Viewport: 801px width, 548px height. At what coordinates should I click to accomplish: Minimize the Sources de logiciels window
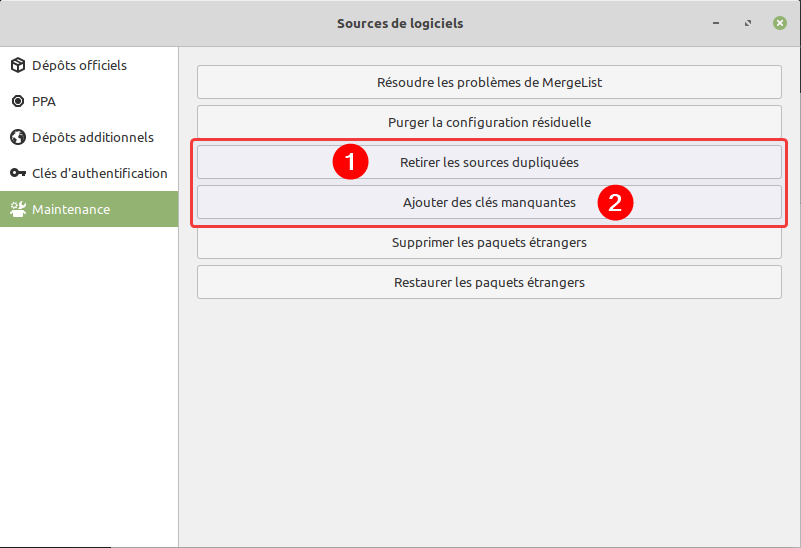tap(715, 23)
